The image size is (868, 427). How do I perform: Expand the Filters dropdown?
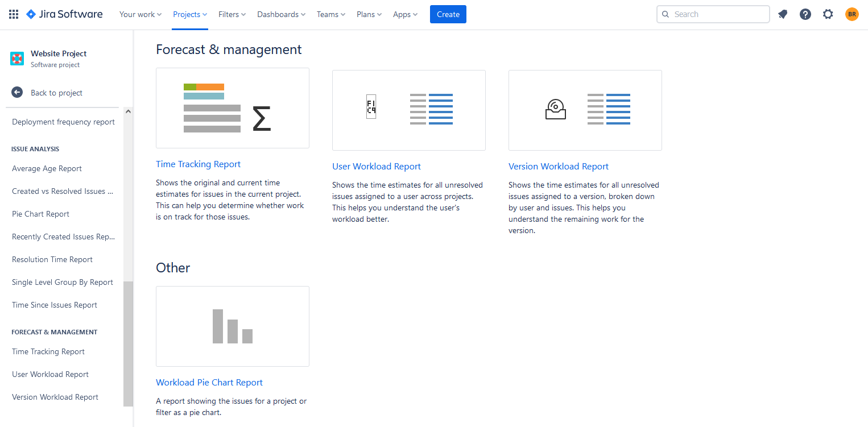pyautogui.click(x=232, y=14)
